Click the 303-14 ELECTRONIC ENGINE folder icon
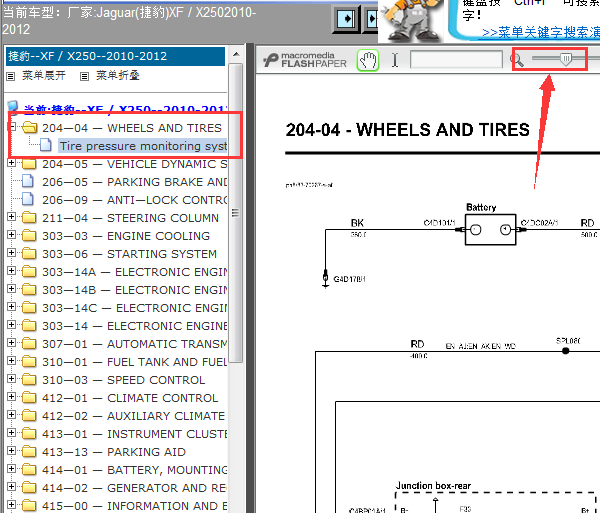This screenshot has width=600, height=513. [x=29, y=325]
